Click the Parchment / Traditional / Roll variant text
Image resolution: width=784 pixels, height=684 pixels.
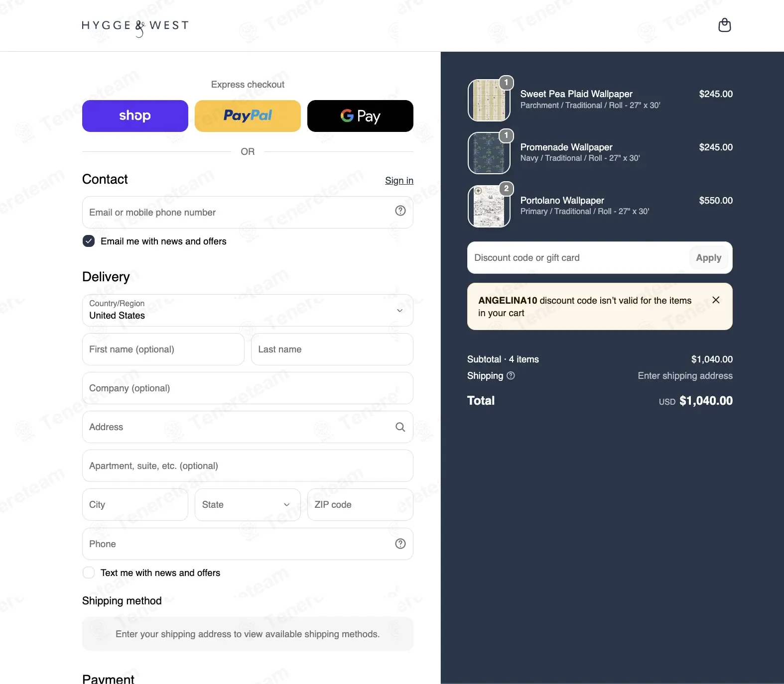pyautogui.click(x=590, y=105)
